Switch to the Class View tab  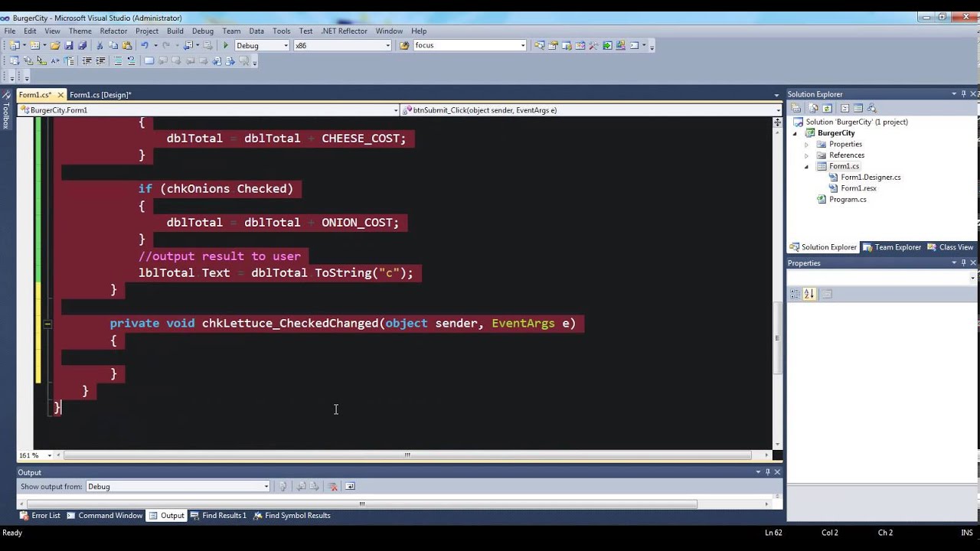tap(950, 247)
